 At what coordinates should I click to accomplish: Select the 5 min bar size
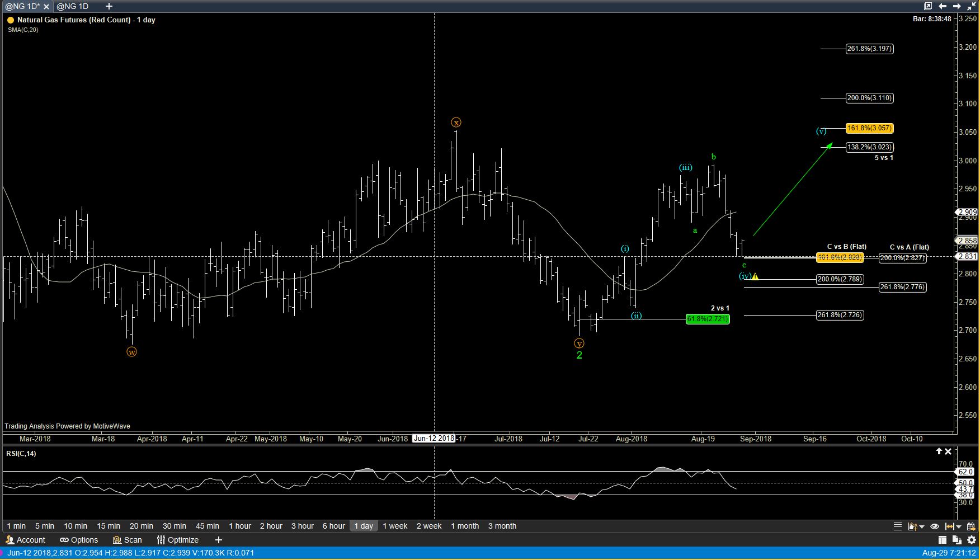click(45, 526)
